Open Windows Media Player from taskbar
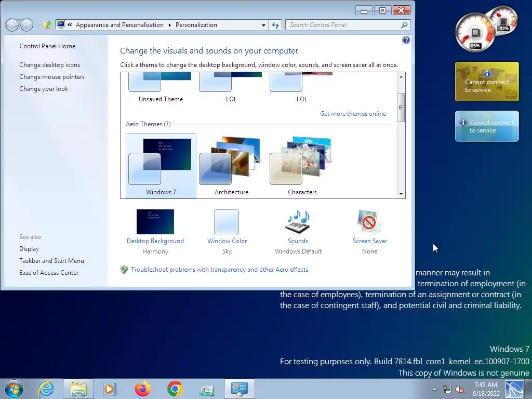This screenshot has width=532, height=399. tap(110, 389)
